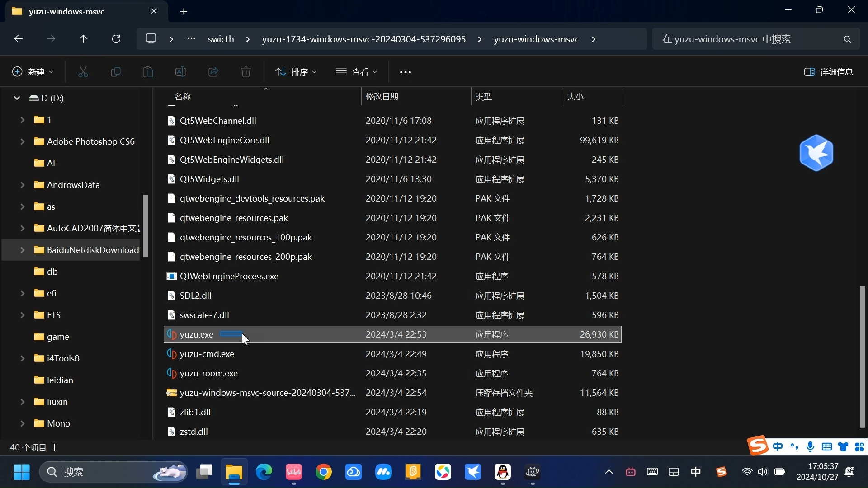Open volume control in system tray

763,472
